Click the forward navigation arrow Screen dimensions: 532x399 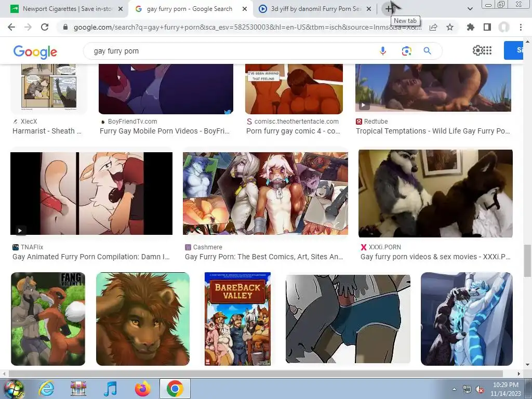pyautogui.click(x=28, y=27)
